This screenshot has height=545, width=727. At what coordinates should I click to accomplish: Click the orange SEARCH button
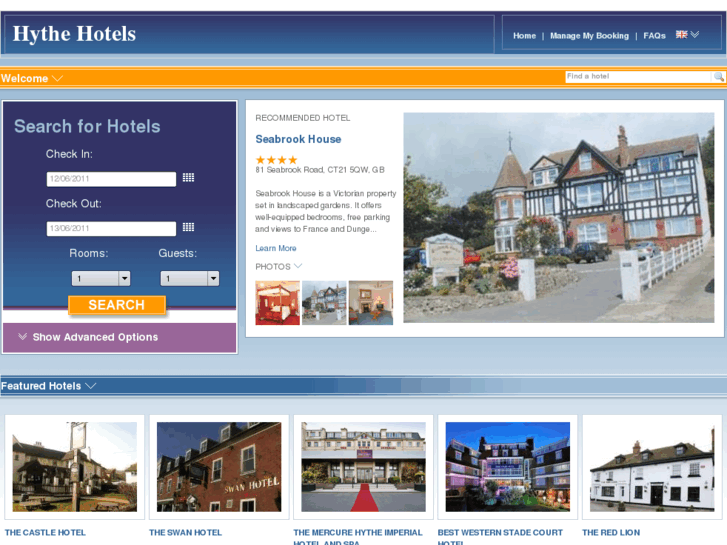point(117,305)
